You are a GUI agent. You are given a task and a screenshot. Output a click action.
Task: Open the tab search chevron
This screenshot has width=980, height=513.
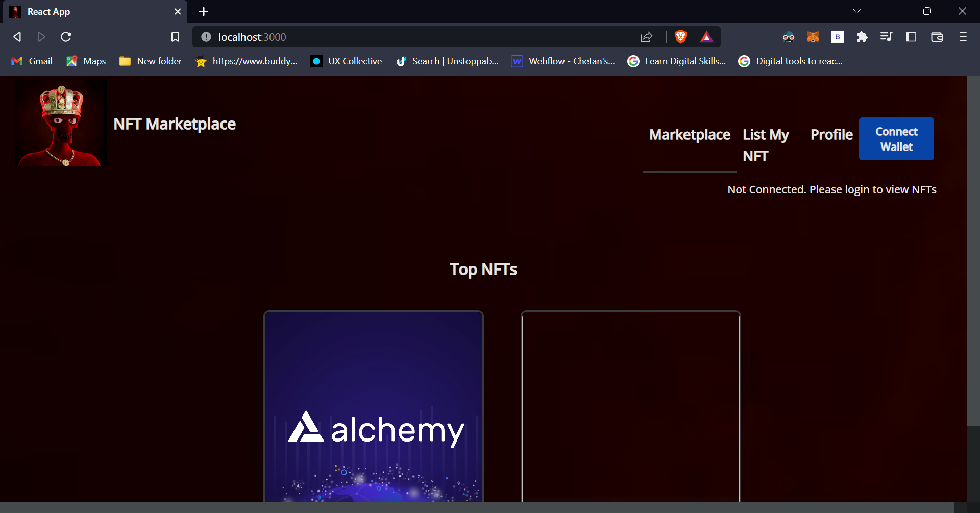point(857,11)
